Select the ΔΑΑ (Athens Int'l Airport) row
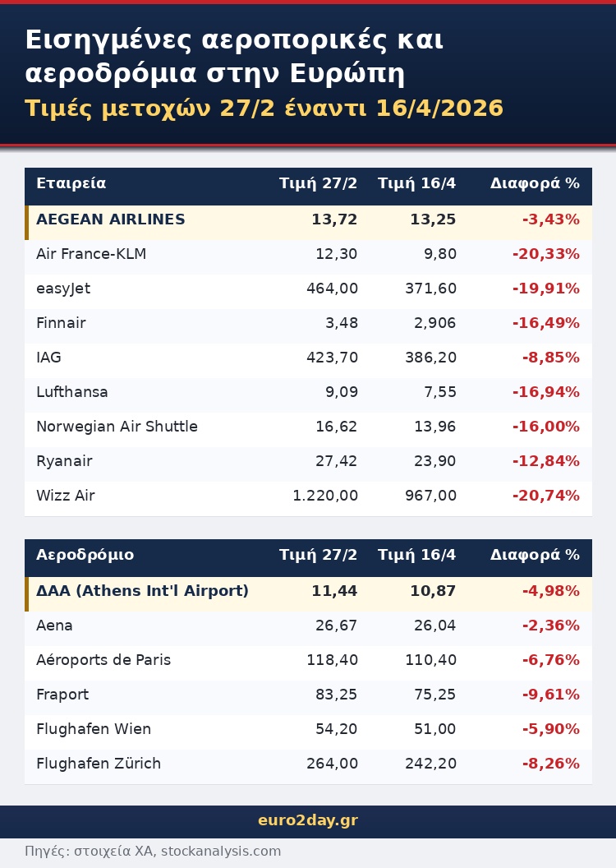The image size is (616, 868). 142,591
